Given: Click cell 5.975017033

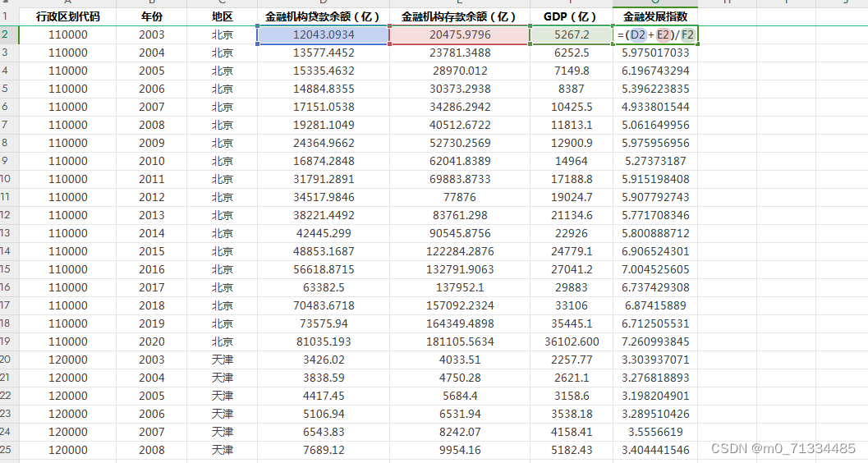Looking at the screenshot, I should (x=655, y=53).
